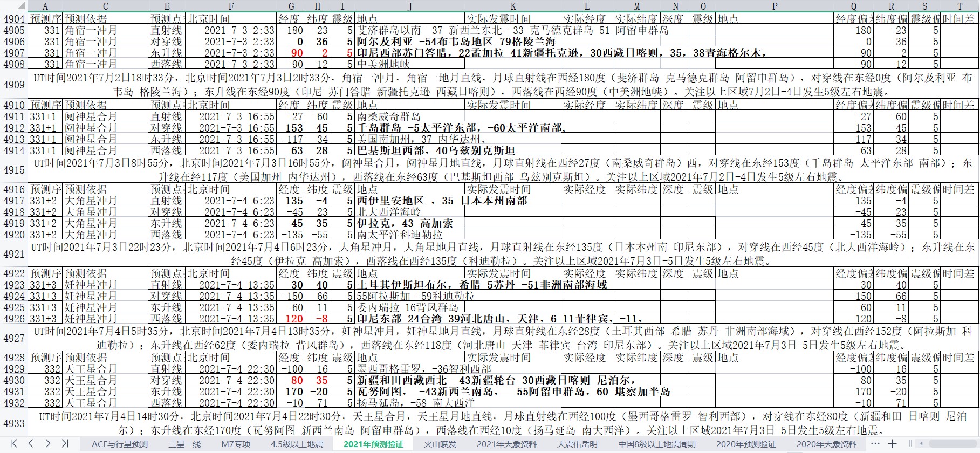Add a new sheet with plus icon

coord(892,444)
